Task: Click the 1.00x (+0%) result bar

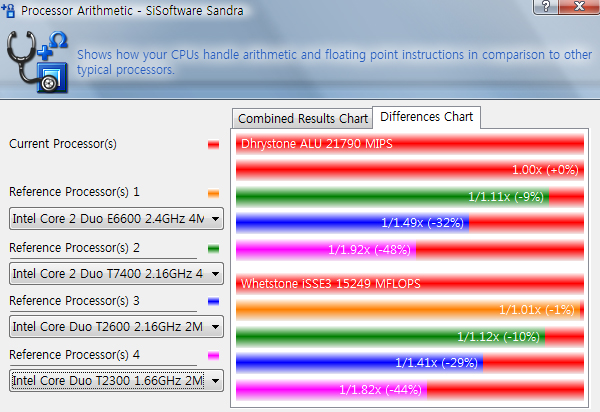Action: pos(410,170)
